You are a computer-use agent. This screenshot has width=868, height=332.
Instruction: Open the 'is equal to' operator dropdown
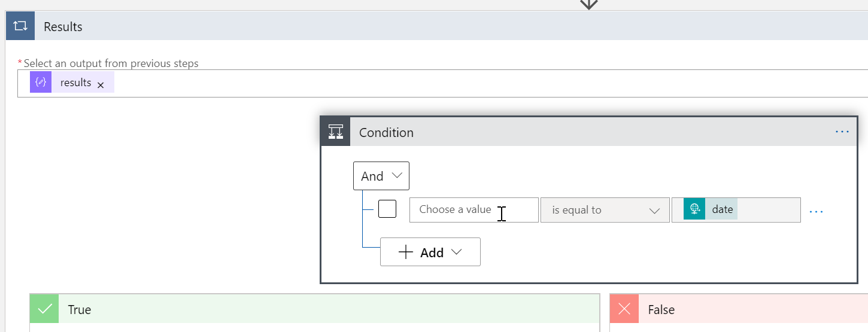point(605,210)
